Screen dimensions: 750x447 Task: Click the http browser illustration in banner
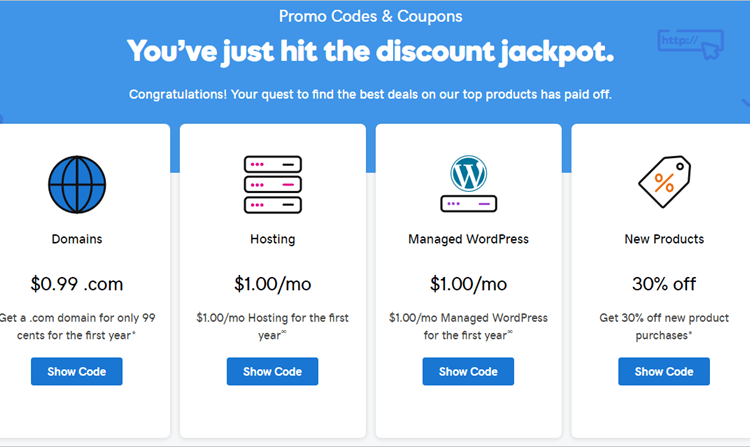pos(691,44)
